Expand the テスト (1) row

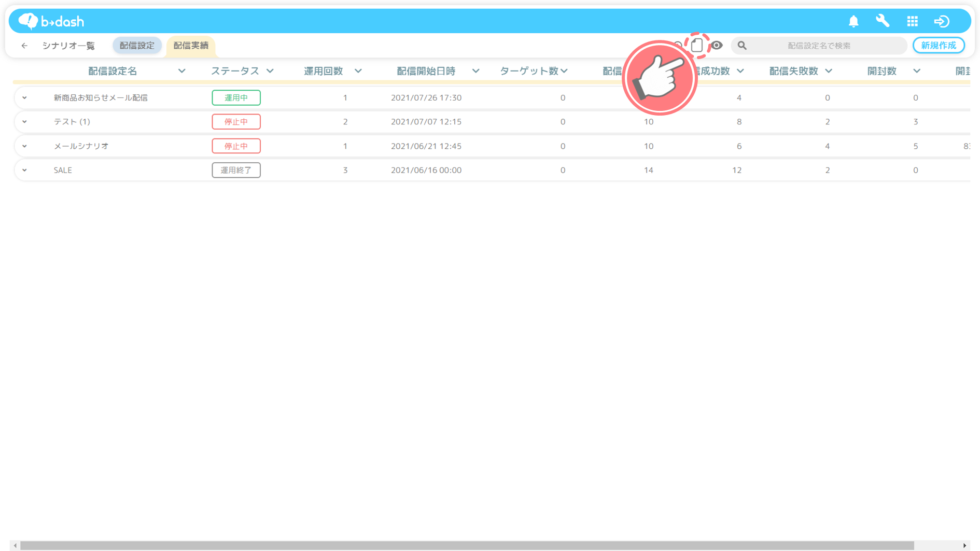24,122
